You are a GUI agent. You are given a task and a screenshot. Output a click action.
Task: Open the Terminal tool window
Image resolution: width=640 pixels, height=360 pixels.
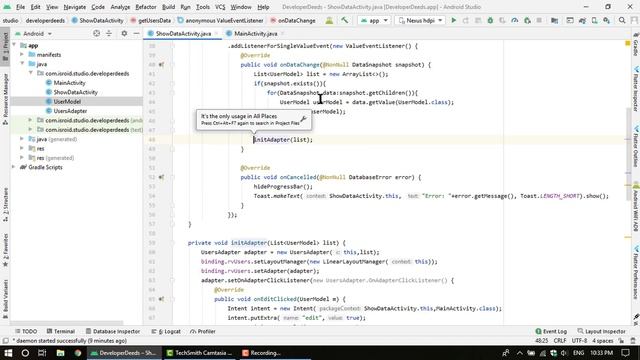(x=60, y=331)
